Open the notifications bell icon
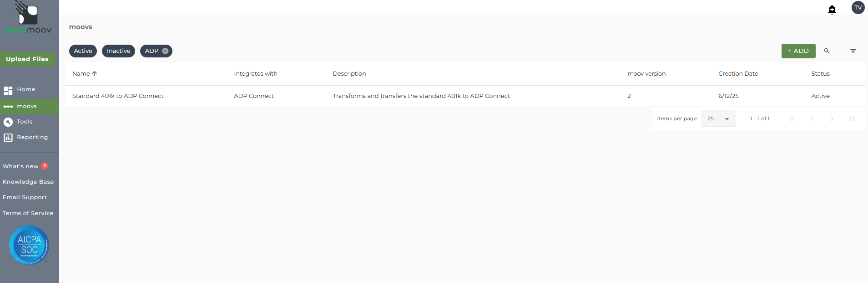The width and height of the screenshot is (868, 283). click(832, 10)
